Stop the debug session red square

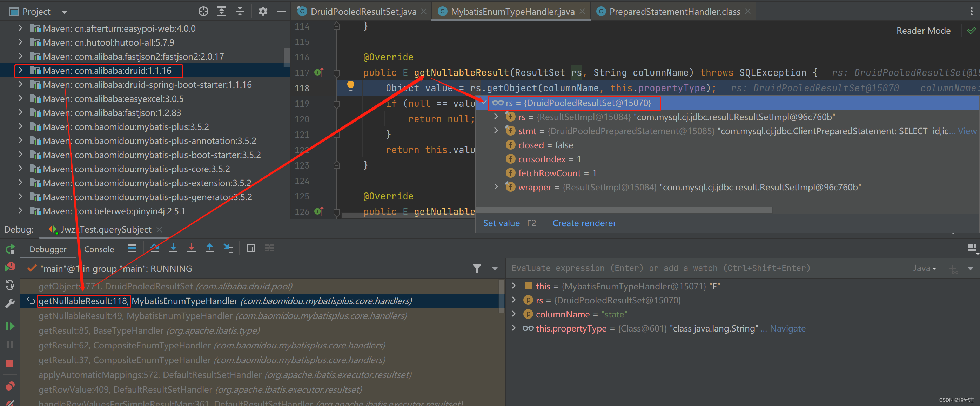pos(10,363)
